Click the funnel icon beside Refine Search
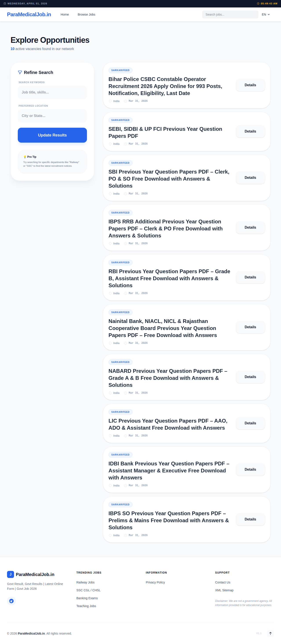281x644 pixels. pyautogui.click(x=20, y=72)
